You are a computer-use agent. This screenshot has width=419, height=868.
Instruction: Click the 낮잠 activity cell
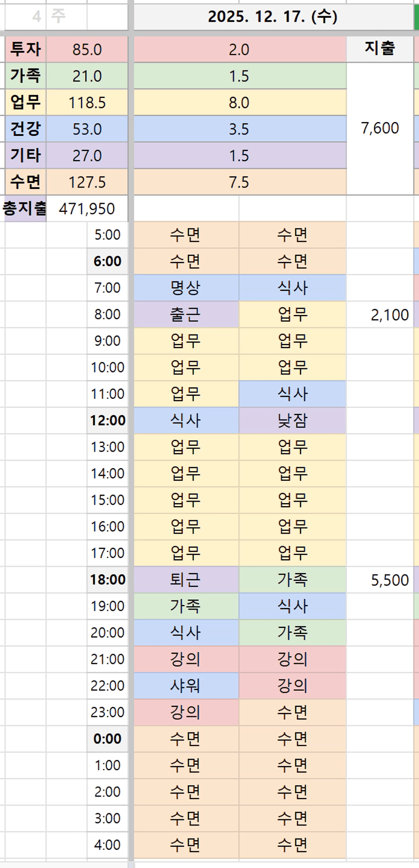point(292,421)
